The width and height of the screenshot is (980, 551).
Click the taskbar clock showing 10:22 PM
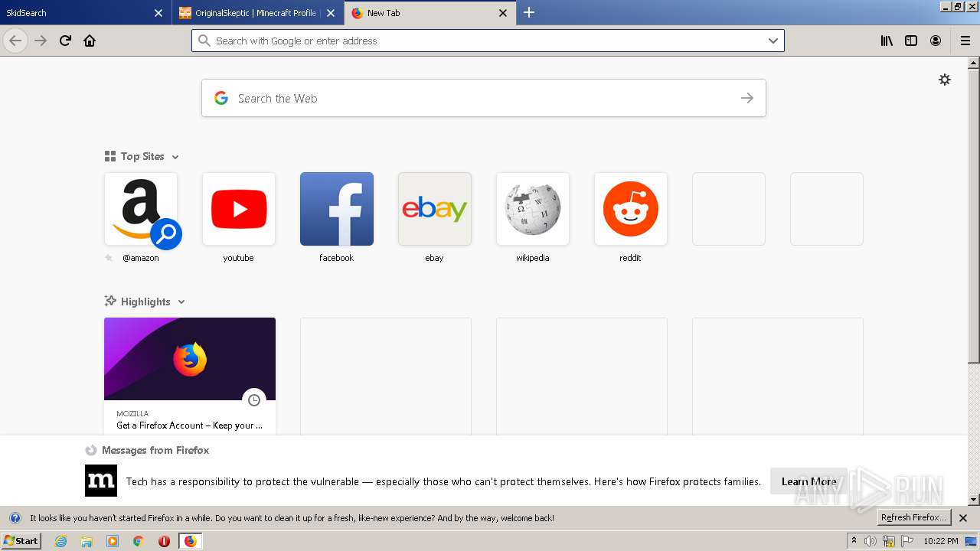coord(940,541)
